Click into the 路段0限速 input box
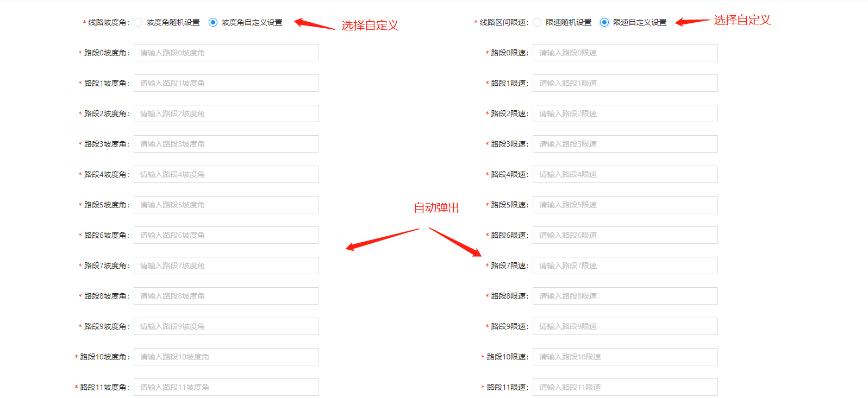The height and width of the screenshot is (398, 868). pyautogui.click(x=625, y=53)
